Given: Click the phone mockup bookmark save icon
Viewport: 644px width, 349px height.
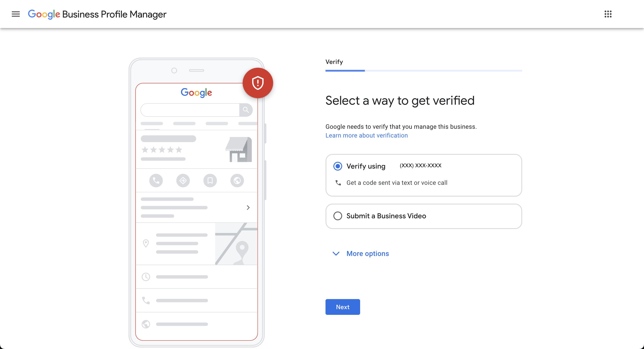Looking at the screenshot, I should (x=210, y=180).
